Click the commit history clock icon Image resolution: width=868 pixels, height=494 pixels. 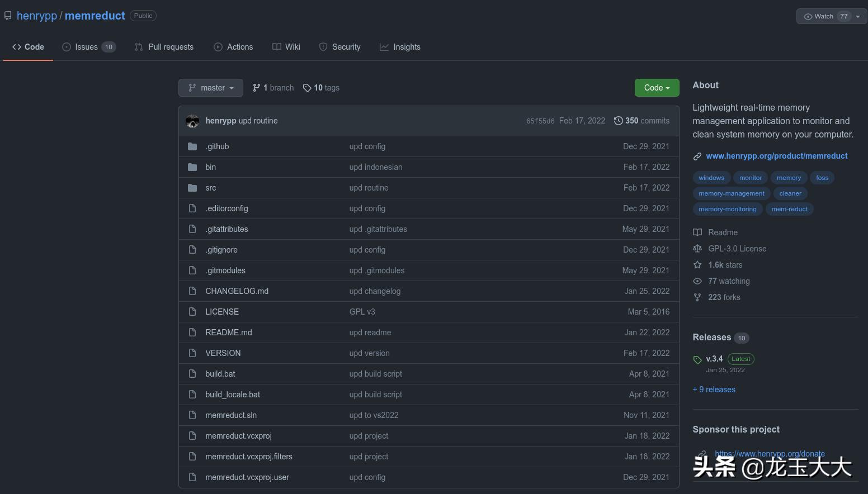click(x=618, y=121)
